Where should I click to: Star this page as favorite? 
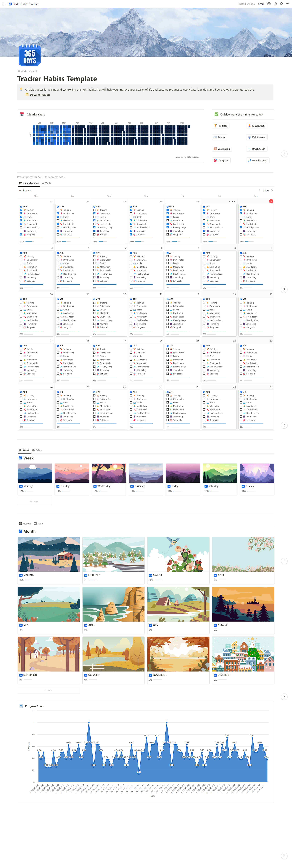click(x=281, y=4)
